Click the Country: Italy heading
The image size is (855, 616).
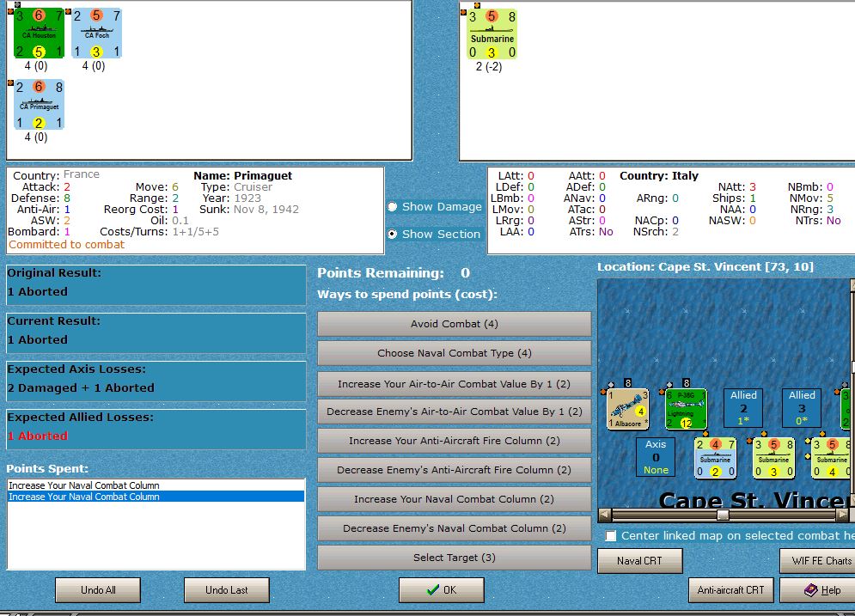pos(659,175)
